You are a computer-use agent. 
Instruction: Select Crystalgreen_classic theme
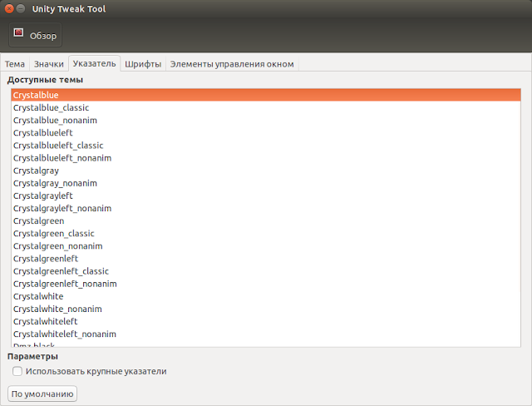[266, 233]
